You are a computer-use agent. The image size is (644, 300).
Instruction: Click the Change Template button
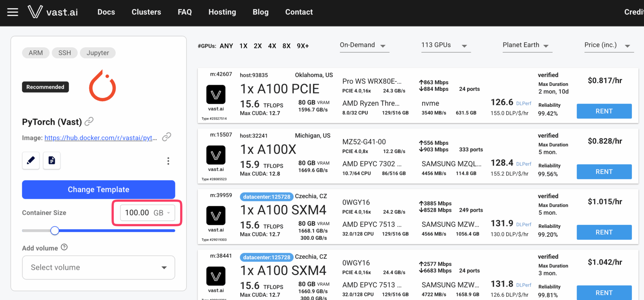(99, 190)
